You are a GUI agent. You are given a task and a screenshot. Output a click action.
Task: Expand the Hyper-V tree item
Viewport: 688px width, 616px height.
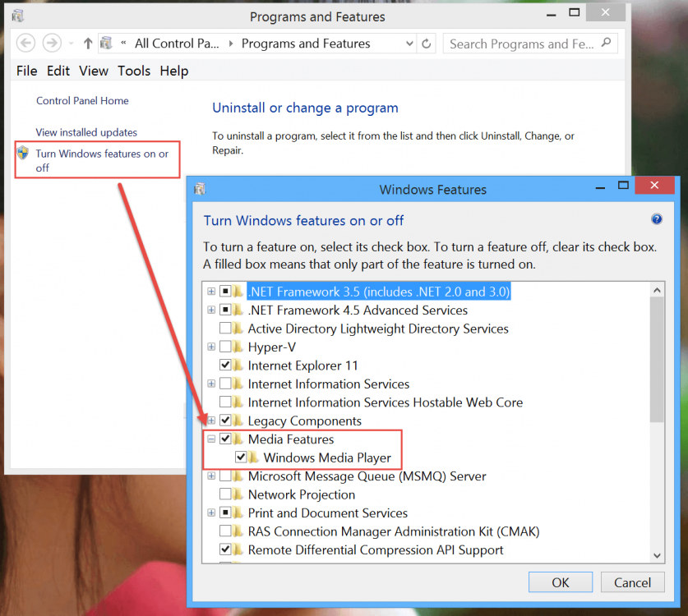(210, 347)
